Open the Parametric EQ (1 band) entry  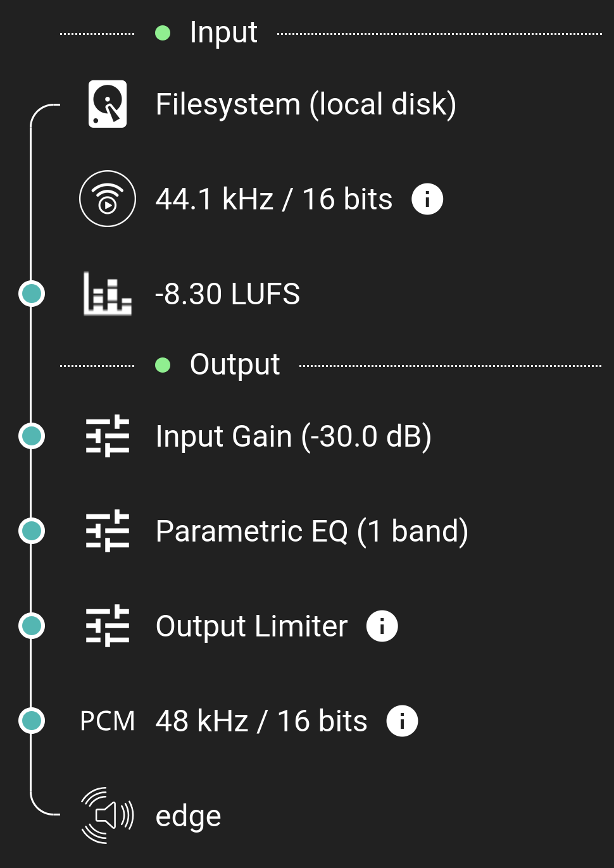(x=311, y=531)
